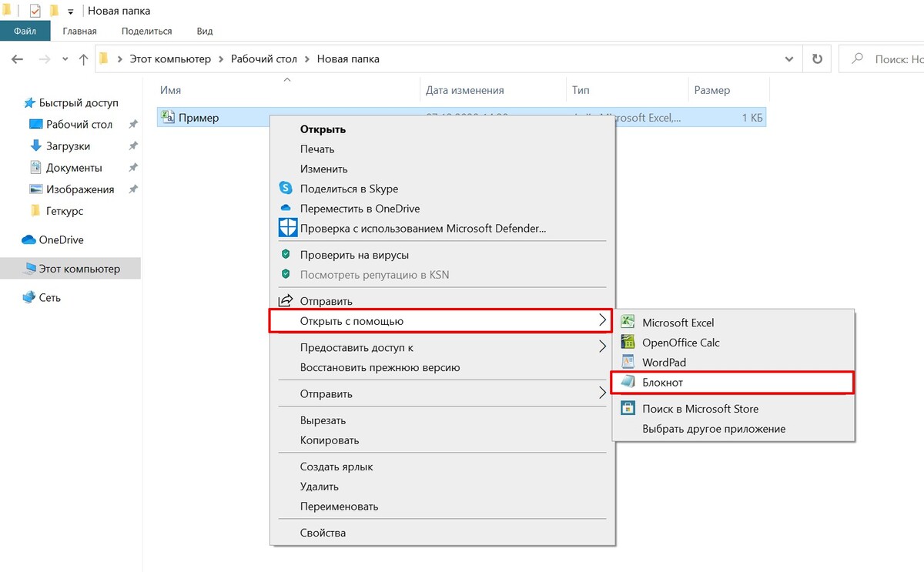
Task: Switch to the 'Вид' ribbon tab
Action: [205, 32]
